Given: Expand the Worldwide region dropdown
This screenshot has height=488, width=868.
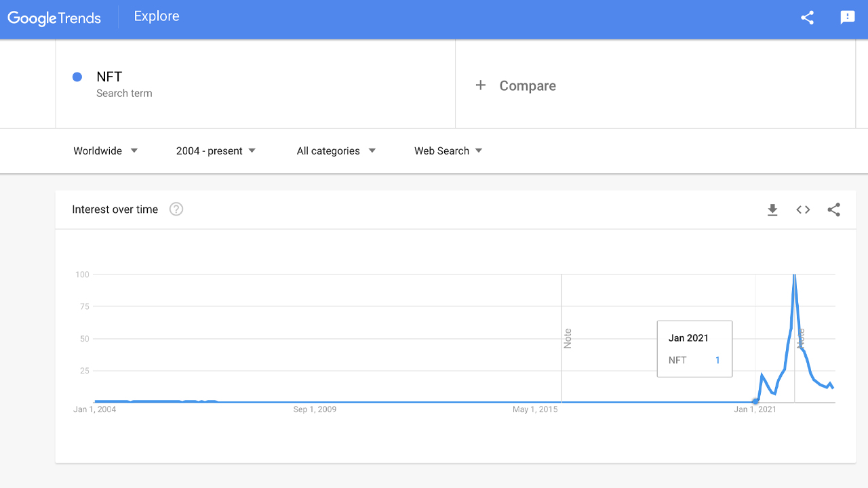Looking at the screenshot, I should click(106, 150).
